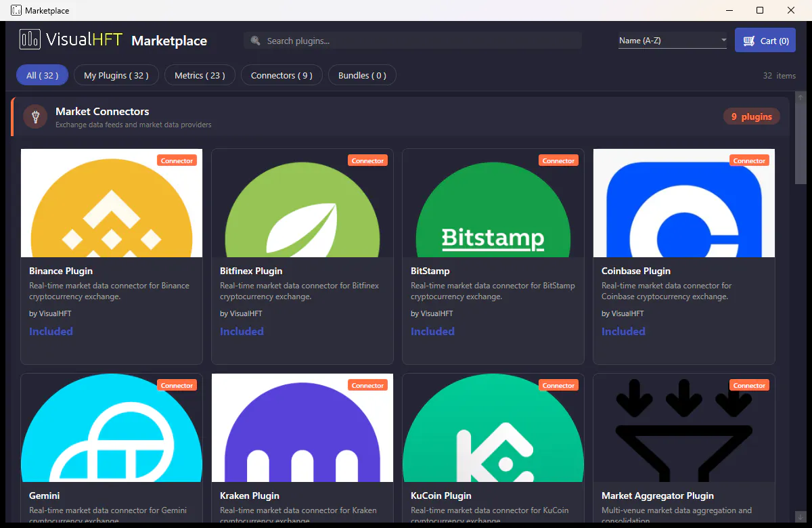
Task: Click the 32 items count label
Action: 780,76
